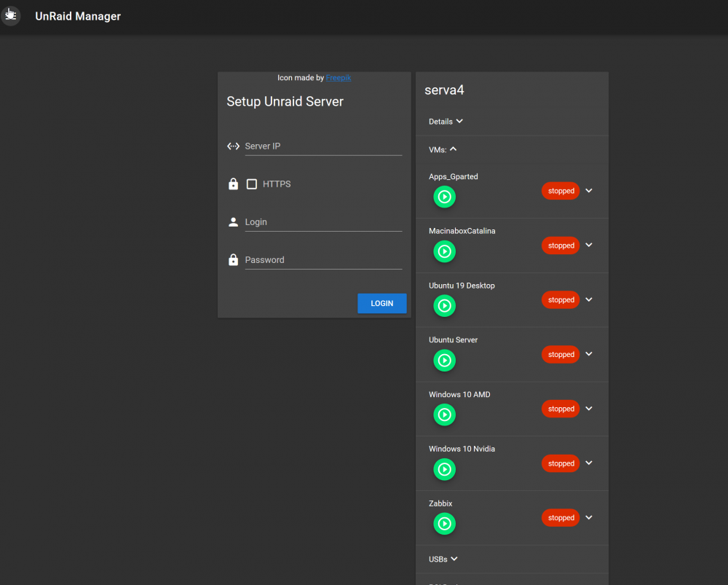Start the Ubuntu 19 Desktop VM
The width and height of the screenshot is (728, 585).
(444, 306)
